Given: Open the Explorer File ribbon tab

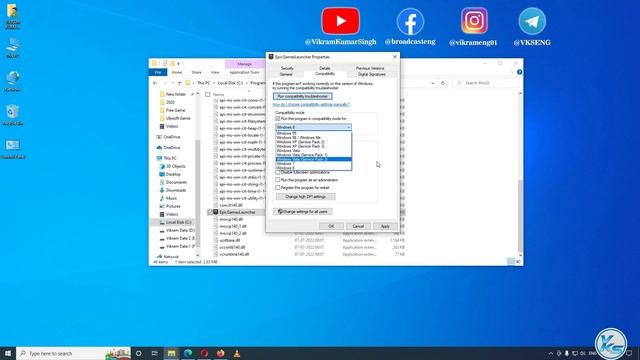Looking at the screenshot, I should pyautogui.click(x=158, y=72).
